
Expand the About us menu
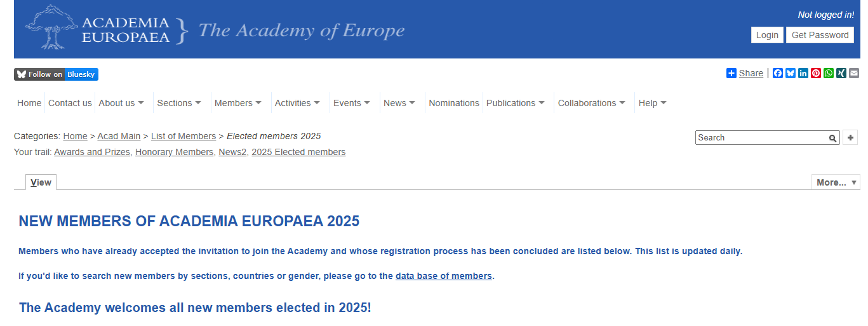click(x=121, y=103)
